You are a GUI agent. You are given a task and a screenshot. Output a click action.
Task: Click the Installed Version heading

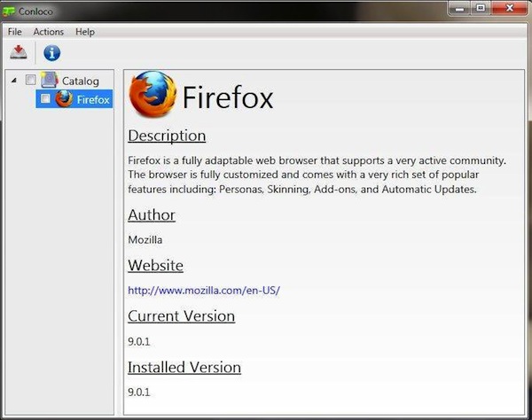pos(184,367)
